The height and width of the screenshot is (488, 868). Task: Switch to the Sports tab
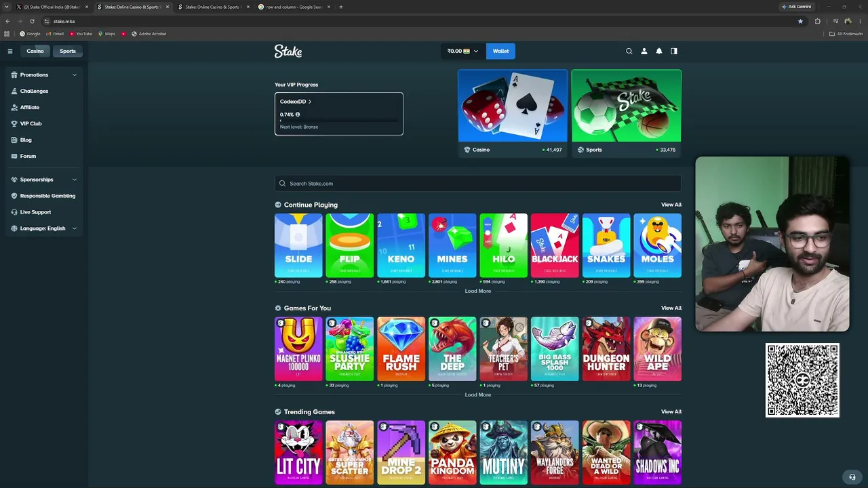[x=68, y=51]
